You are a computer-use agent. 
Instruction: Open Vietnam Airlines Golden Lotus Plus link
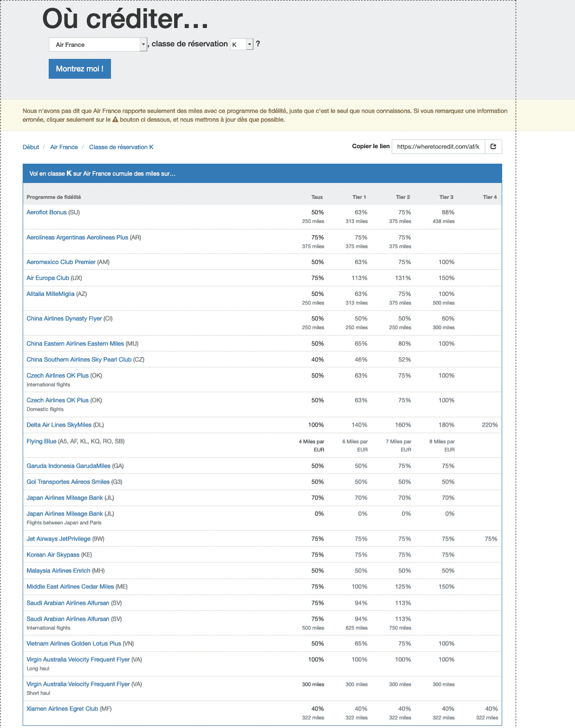tap(74, 644)
